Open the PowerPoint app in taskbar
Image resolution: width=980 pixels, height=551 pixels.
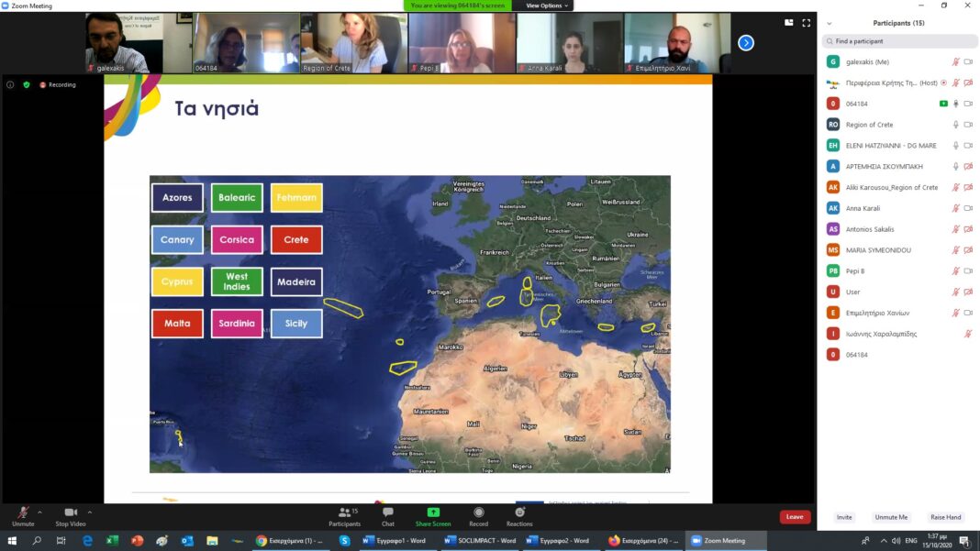coord(137,541)
